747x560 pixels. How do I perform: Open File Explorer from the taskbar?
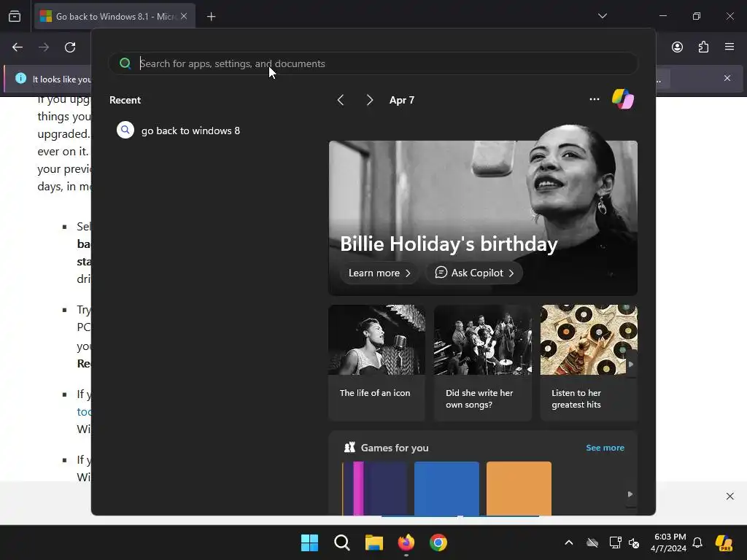(374, 542)
